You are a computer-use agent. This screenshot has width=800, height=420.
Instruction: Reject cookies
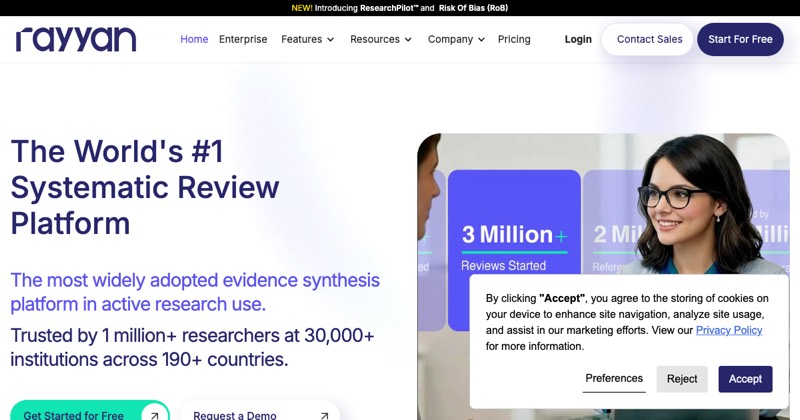(682, 379)
